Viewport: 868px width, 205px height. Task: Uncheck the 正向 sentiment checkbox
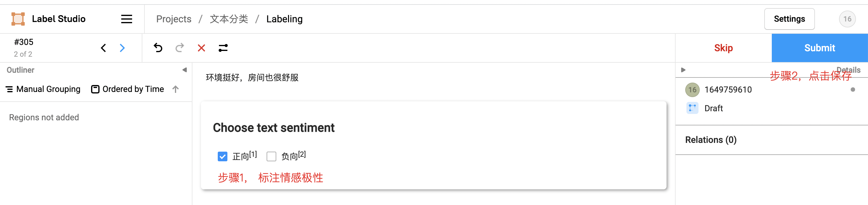pos(222,156)
